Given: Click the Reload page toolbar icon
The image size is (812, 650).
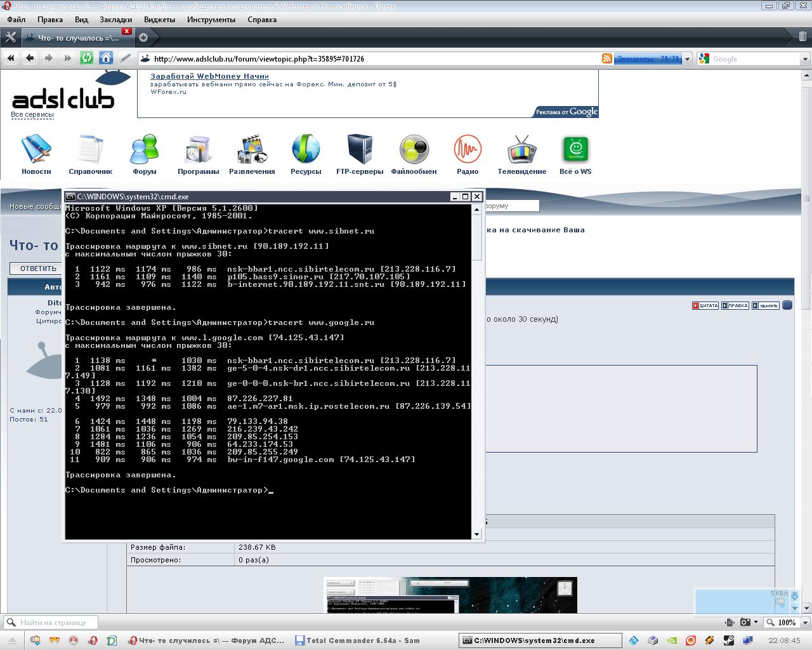Looking at the screenshot, I should (x=87, y=58).
